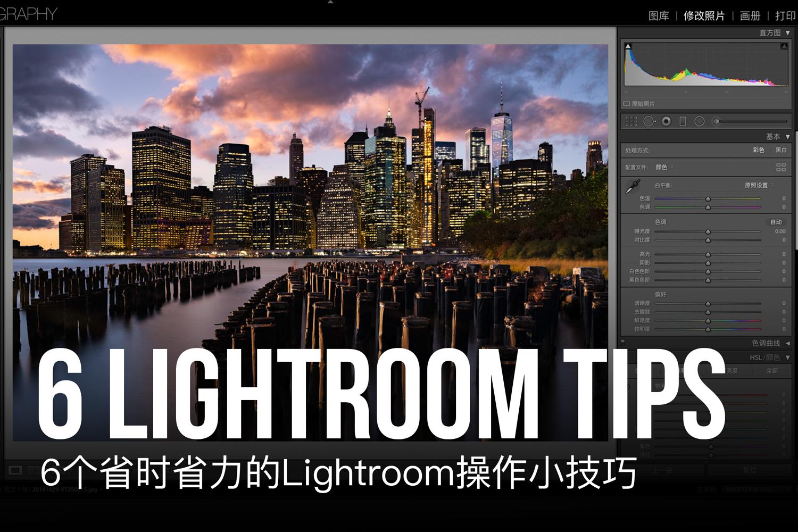
Task: Switch to the 修改照片 module
Action: [x=704, y=16]
